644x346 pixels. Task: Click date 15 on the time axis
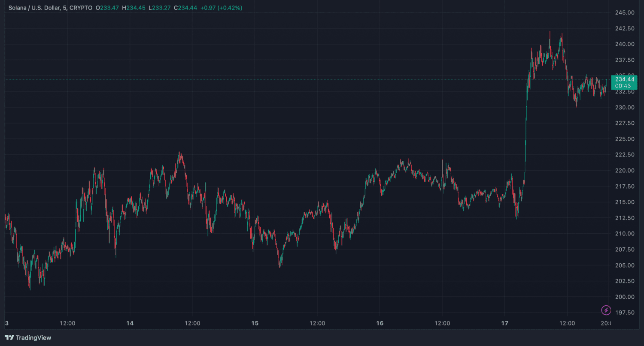(255, 323)
